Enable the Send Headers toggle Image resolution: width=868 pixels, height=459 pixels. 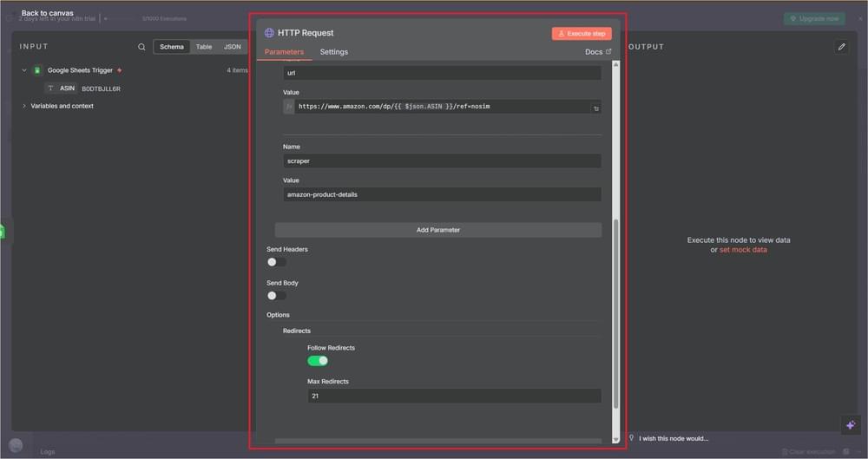(276, 262)
